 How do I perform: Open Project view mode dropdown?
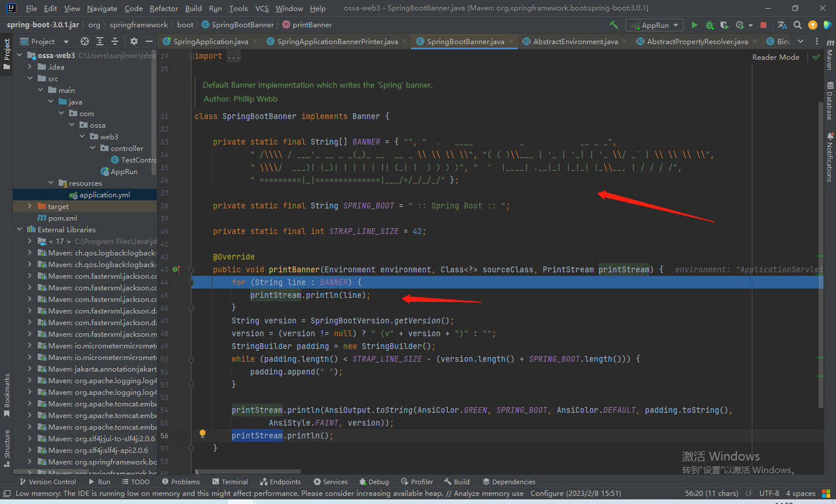(66, 42)
